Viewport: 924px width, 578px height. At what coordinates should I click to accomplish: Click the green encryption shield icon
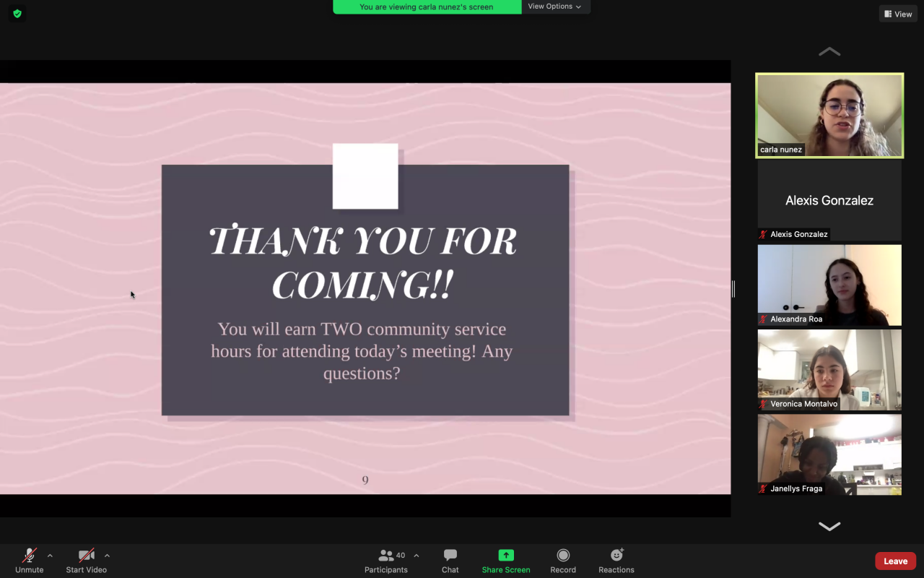[17, 13]
